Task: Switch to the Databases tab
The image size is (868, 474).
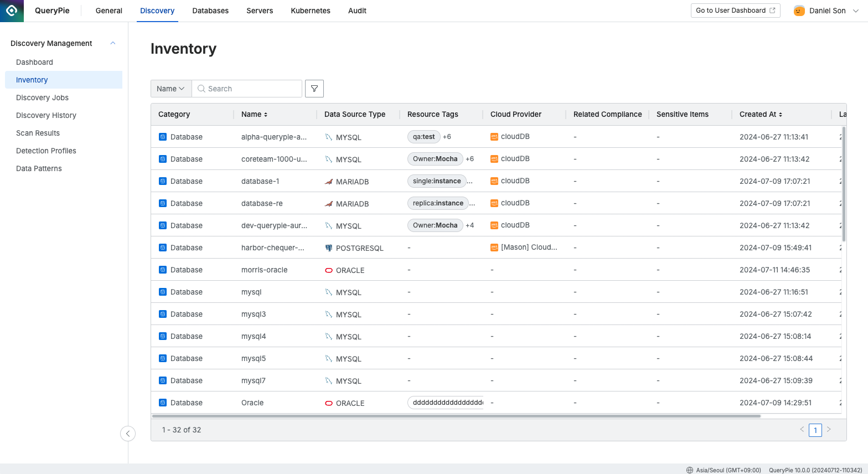Action: pyautogui.click(x=210, y=11)
